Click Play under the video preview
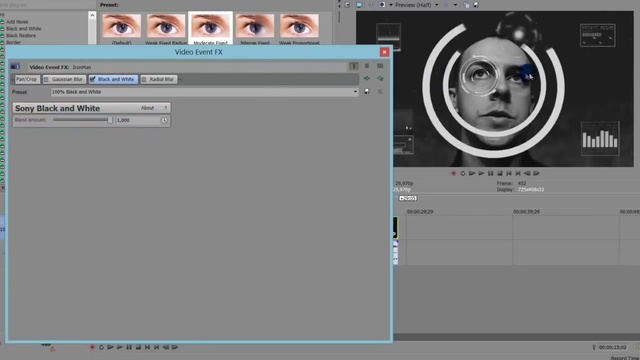Image resolution: width=640 pixels, height=360 pixels. pos(481,173)
